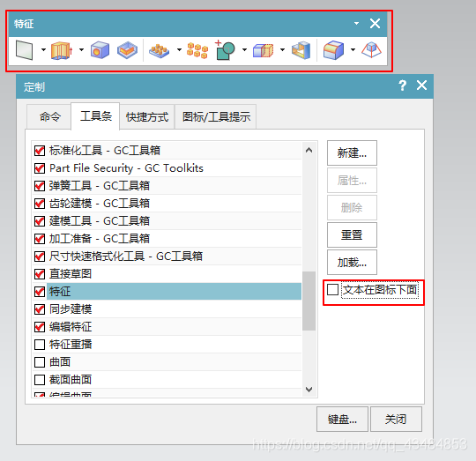The image size is (476, 461).
Task: Open the 键盘... settings button
Action: 342,419
